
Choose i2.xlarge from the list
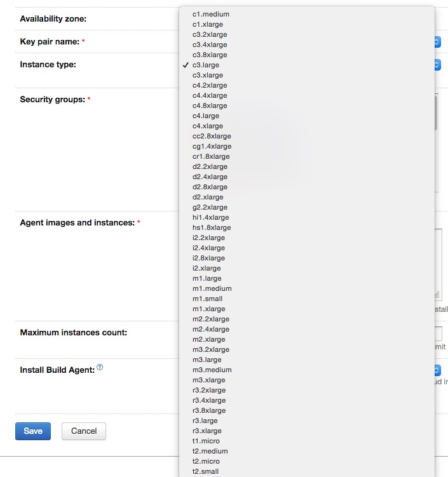click(x=307, y=268)
